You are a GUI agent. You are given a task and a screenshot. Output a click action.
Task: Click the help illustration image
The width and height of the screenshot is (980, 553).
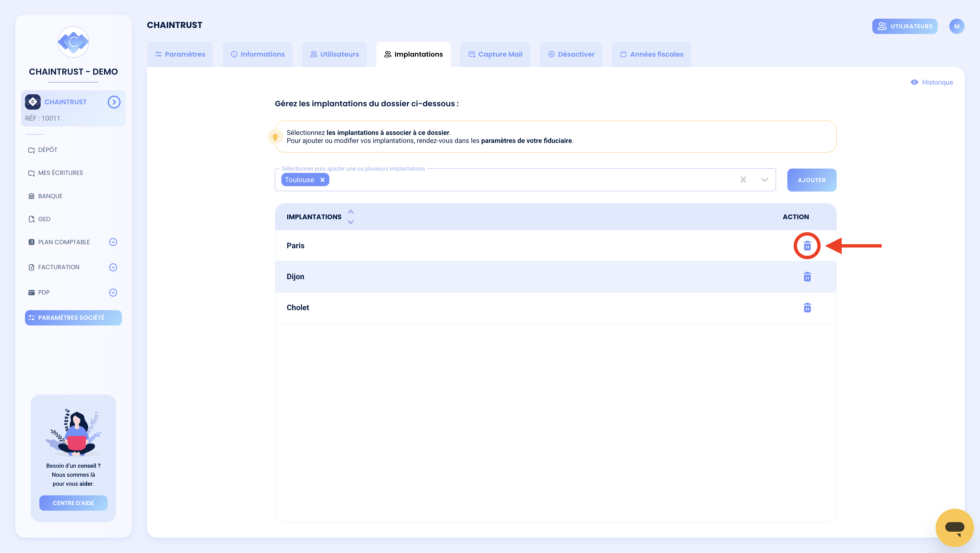pos(73,432)
